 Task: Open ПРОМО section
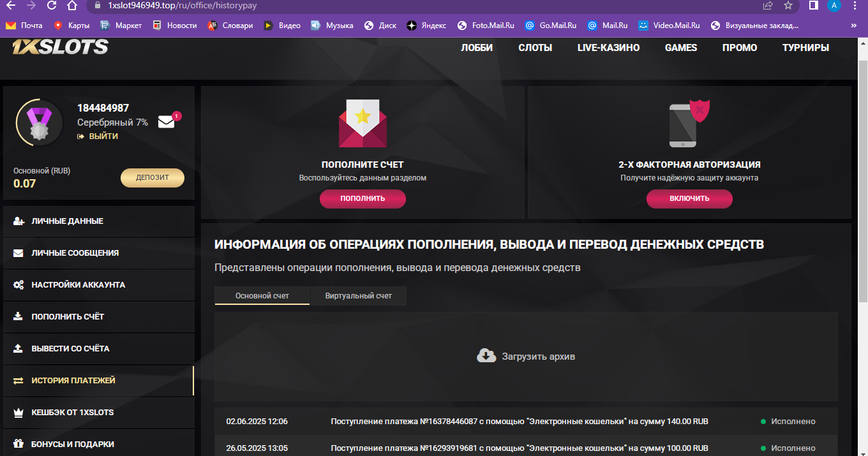pos(740,48)
